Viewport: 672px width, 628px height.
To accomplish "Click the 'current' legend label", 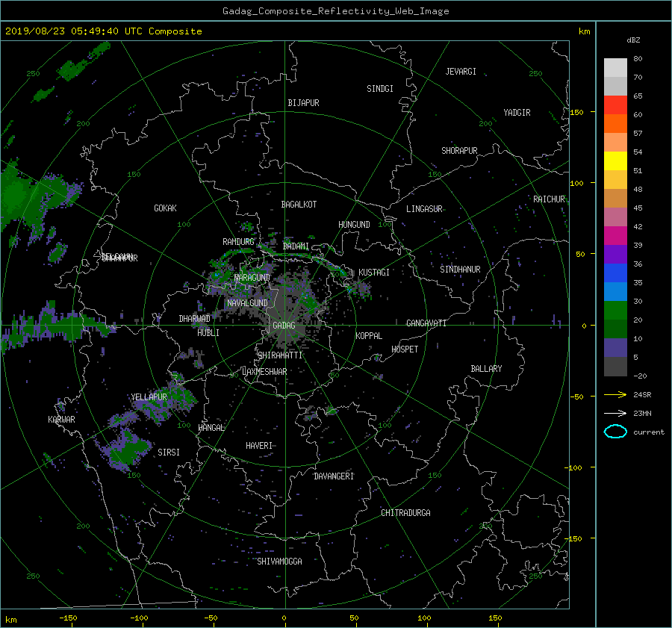I will tap(649, 432).
